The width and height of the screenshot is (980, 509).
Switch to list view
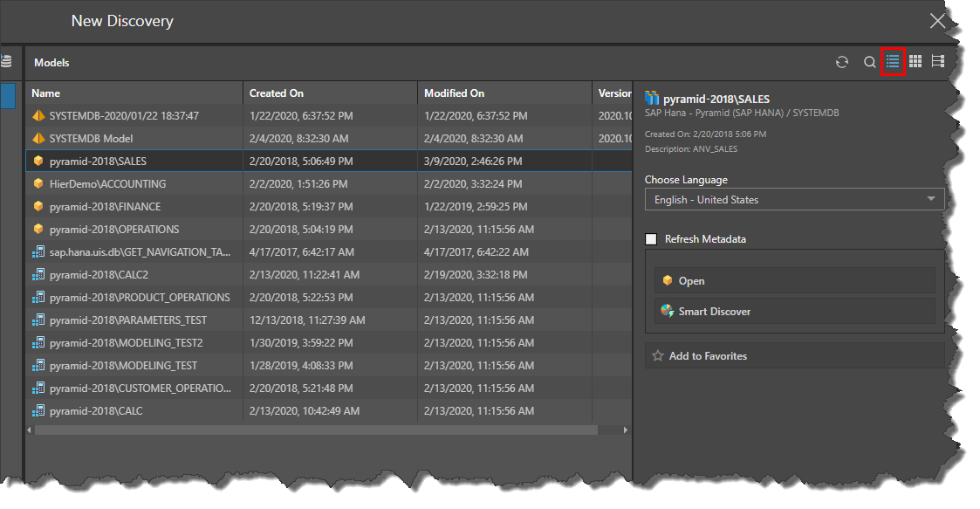coord(893,61)
